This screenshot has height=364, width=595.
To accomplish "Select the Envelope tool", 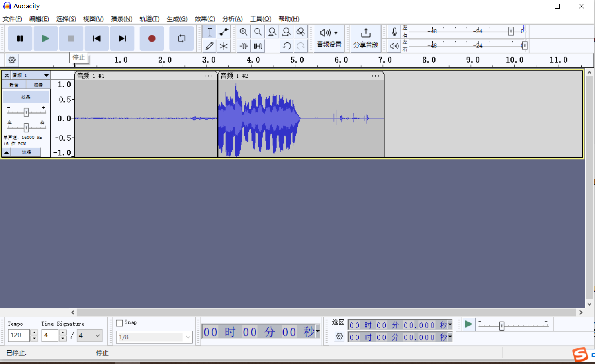I will [x=224, y=32].
